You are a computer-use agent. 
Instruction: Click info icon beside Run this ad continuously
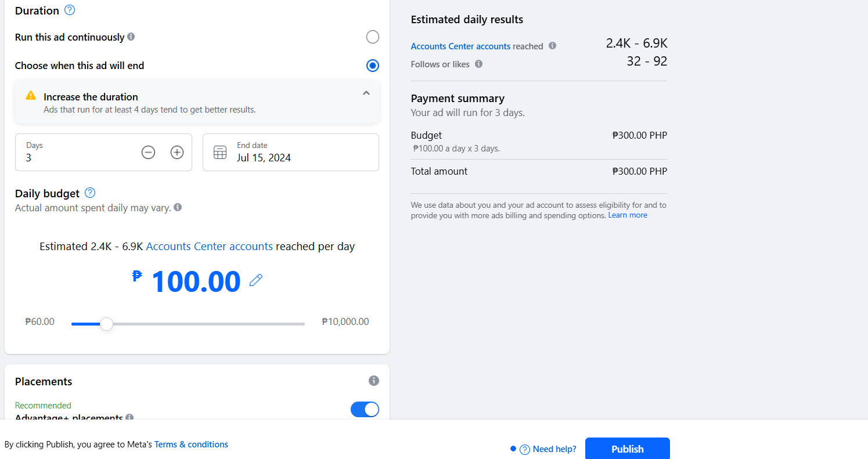click(x=131, y=37)
